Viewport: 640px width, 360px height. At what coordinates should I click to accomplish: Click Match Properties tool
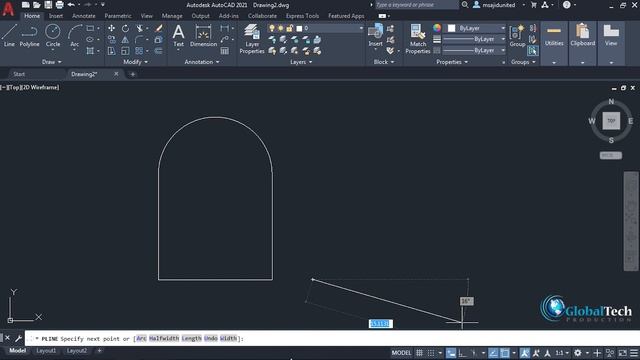[418, 39]
